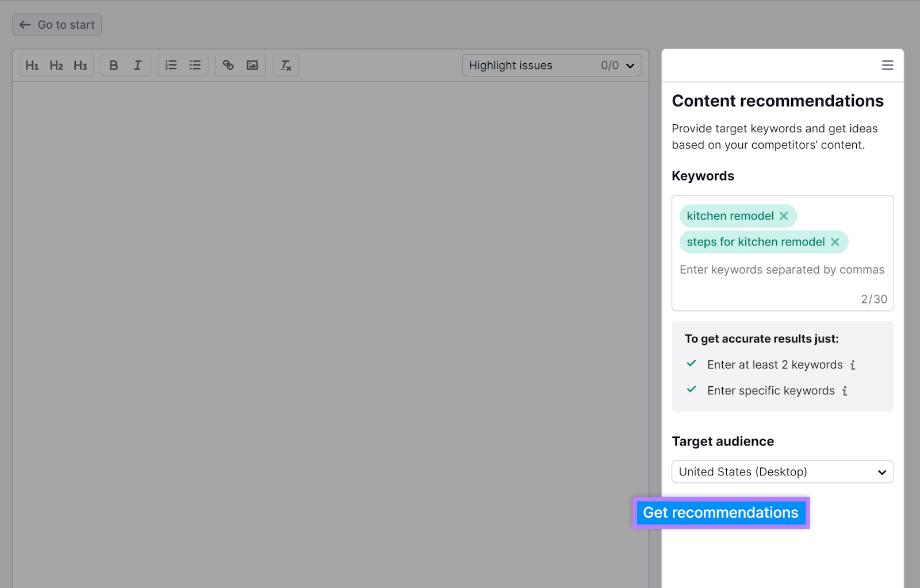Toggle italic text formatting

pyautogui.click(x=137, y=65)
